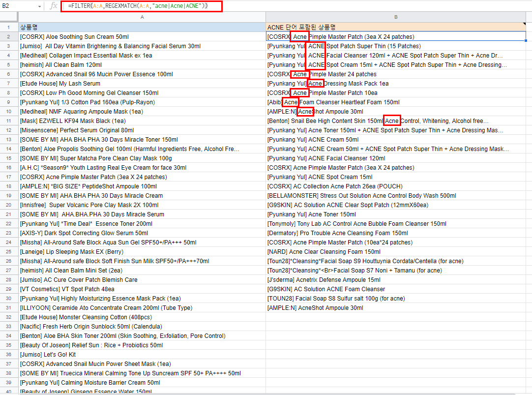532x395 pixels.
Task: Click '[COSRX] Advanced Snail 96 Mucin Power Essence'
Action: click(x=142, y=74)
